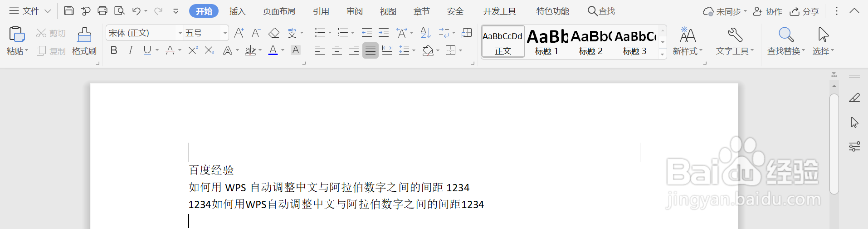The image size is (868, 229).
Task: Toggle Superscript formatting
Action: point(193,50)
